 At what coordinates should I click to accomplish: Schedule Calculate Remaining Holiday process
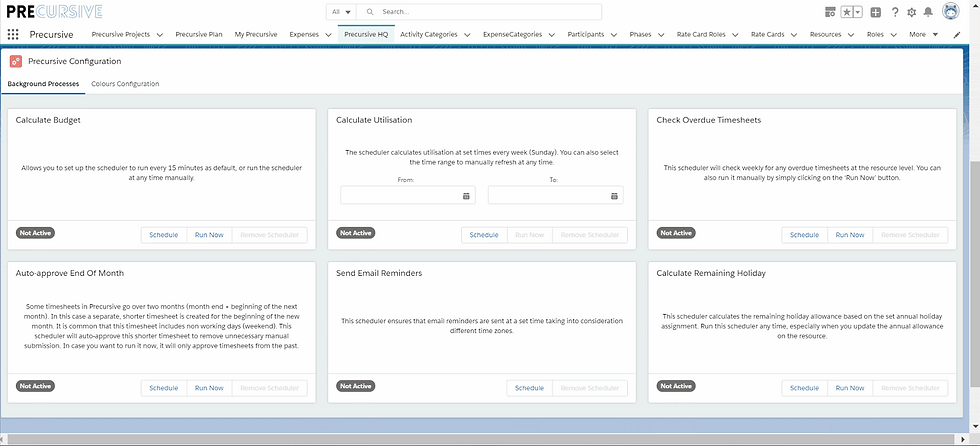pos(804,388)
